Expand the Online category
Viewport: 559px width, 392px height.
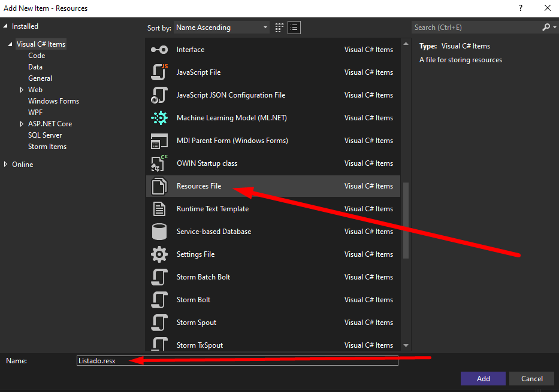click(x=7, y=165)
